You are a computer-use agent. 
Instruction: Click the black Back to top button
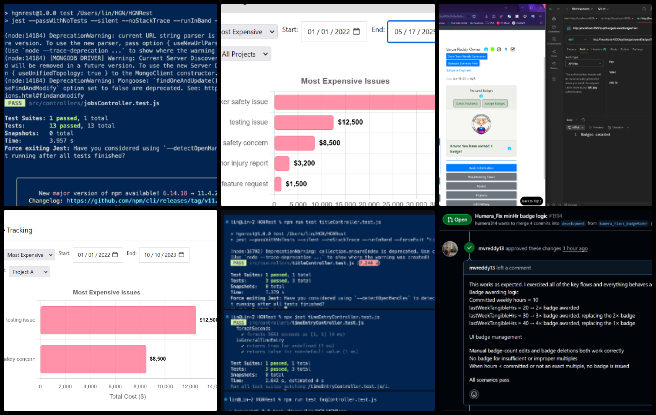pos(531,201)
